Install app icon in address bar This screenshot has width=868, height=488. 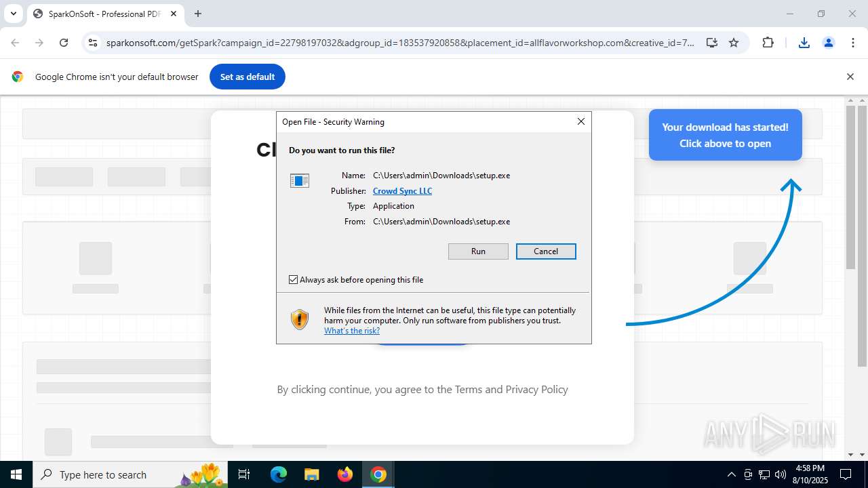(711, 43)
